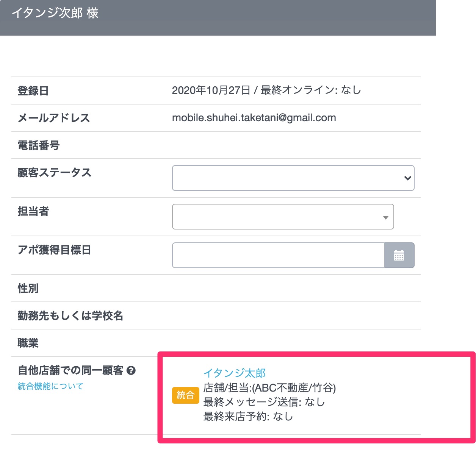The width and height of the screenshot is (476, 459).
Task: Click the header title イタンジ次郎 様
Action: (55, 13)
